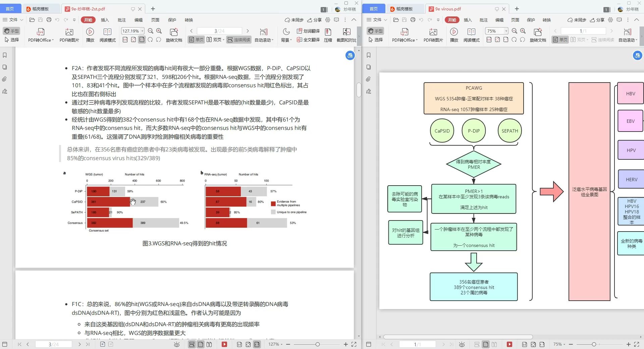Open the 127.19% zoom dropdown
Viewport: 644px width, 349px height.
pyautogui.click(x=142, y=31)
